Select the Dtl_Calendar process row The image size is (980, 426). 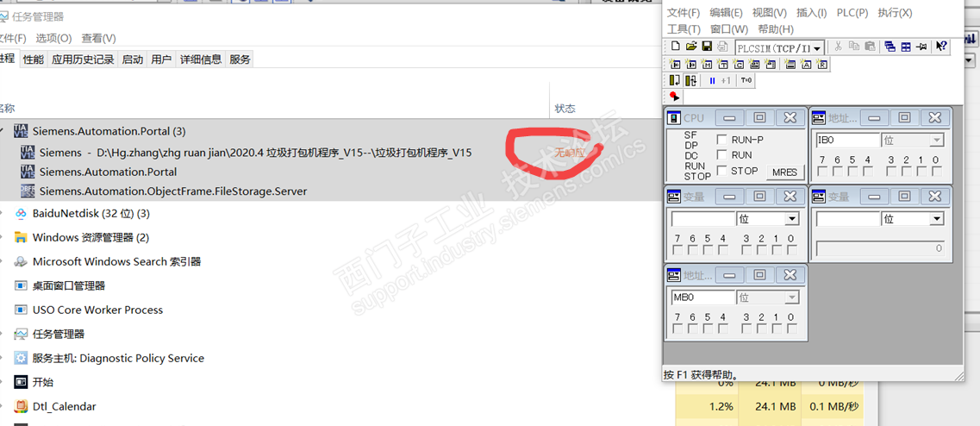coord(331,406)
